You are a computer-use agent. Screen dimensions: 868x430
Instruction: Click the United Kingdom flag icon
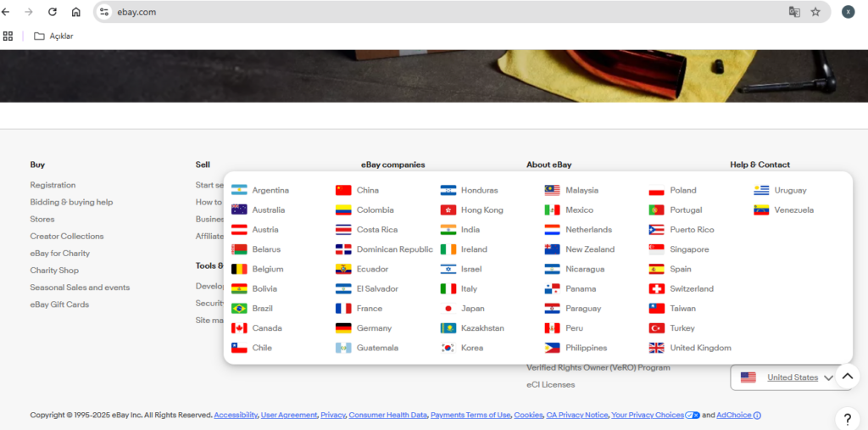pyautogui.click(x=657, y=348)
